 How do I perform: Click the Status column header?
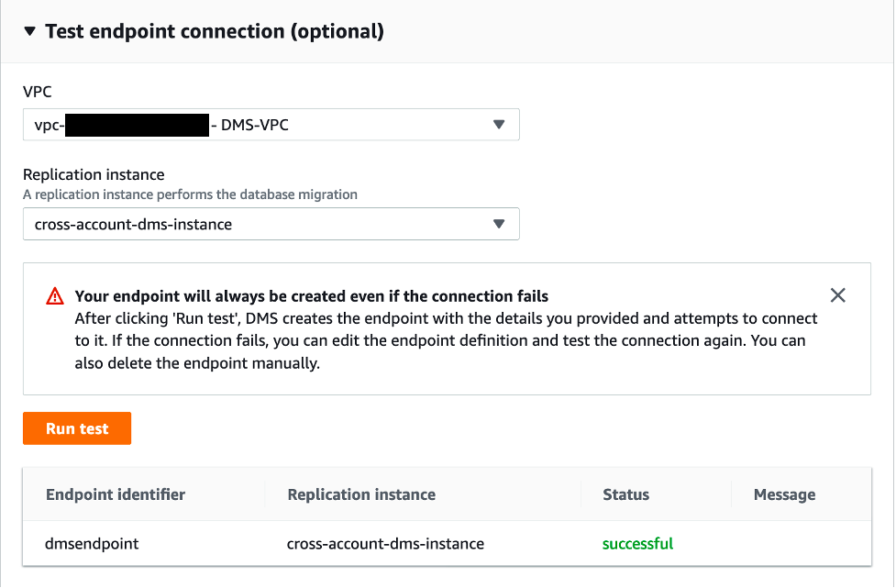coord(625,494)
